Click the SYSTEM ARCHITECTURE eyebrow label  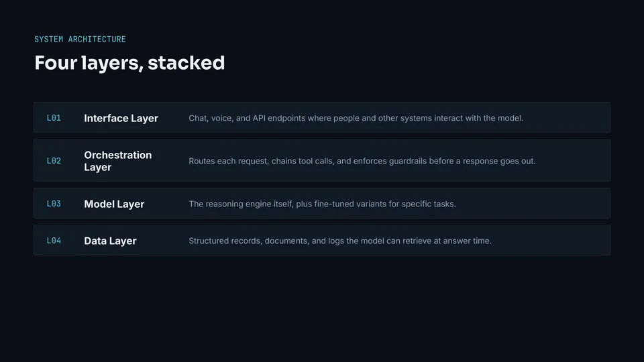point(80,40)
